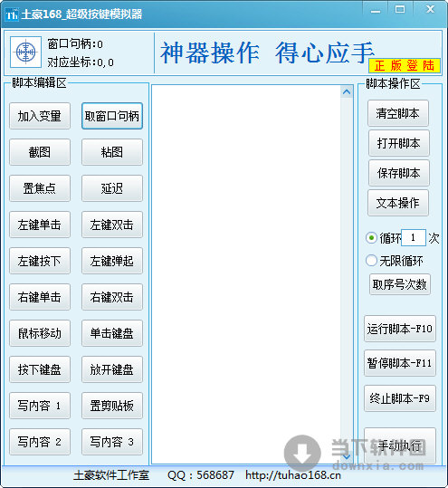Click 取序号次数 button

[400, 284]
